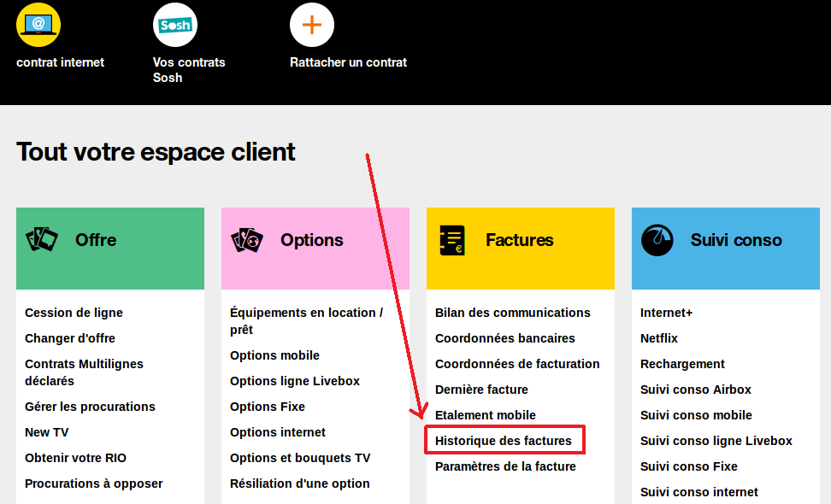Viewport: 831px width, 504px height.
Task: View Suivi conso Airbox
Action: click(696, 390)
